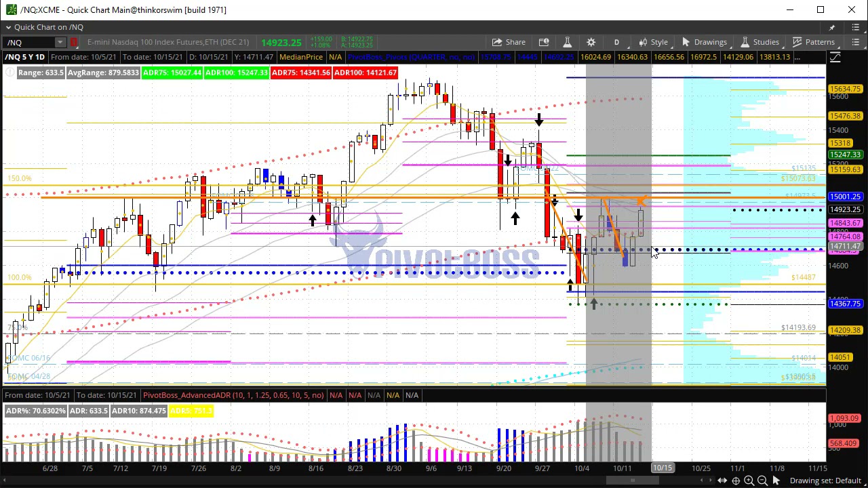
Task: Click the info icon on the chart
Action: tap(9, 73)
